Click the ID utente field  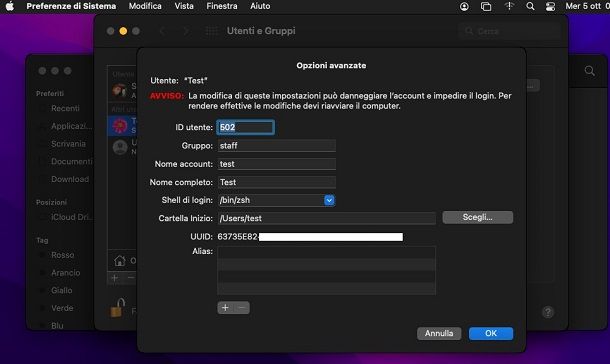245,127
